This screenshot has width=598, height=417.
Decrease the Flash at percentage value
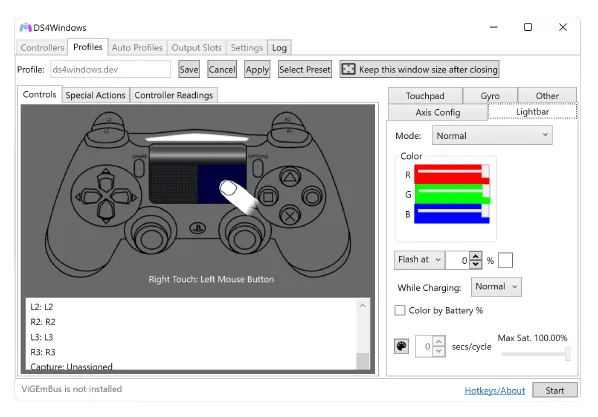click(475, 264)
